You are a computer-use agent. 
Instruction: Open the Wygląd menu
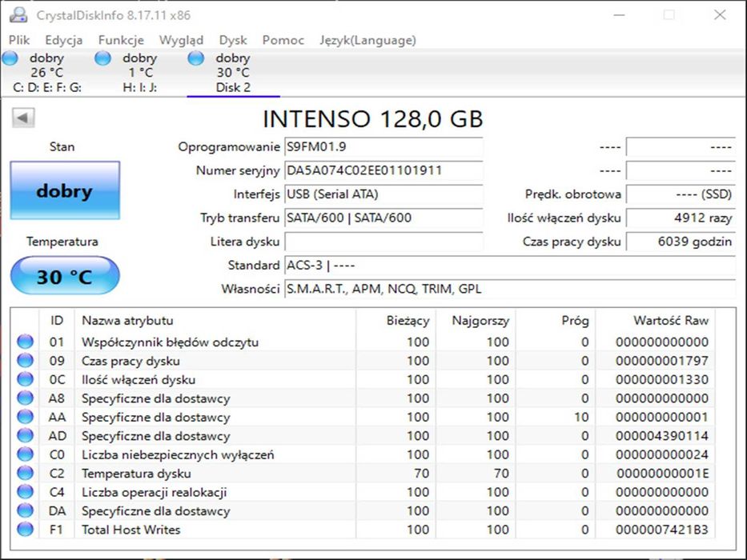(181, 40)
